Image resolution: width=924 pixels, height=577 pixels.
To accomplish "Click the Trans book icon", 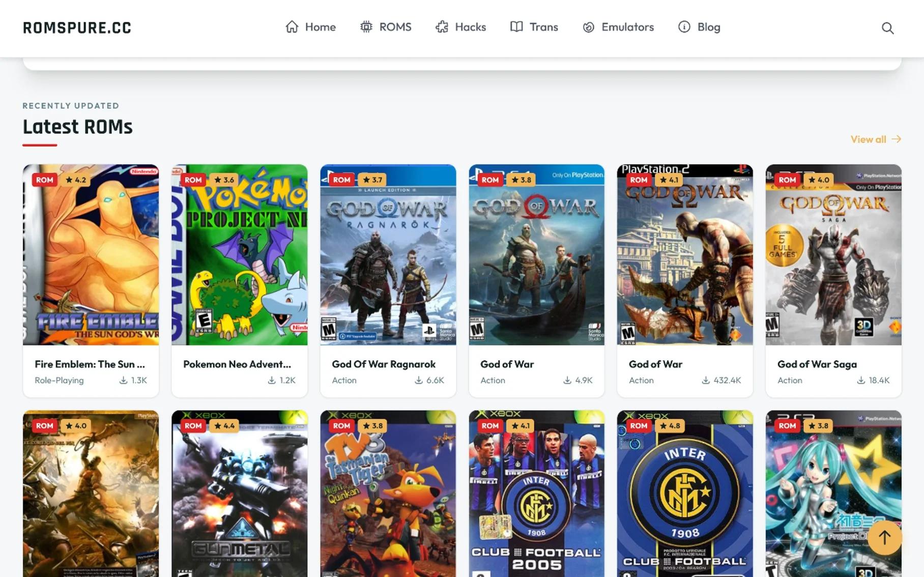I will [516, 27].
